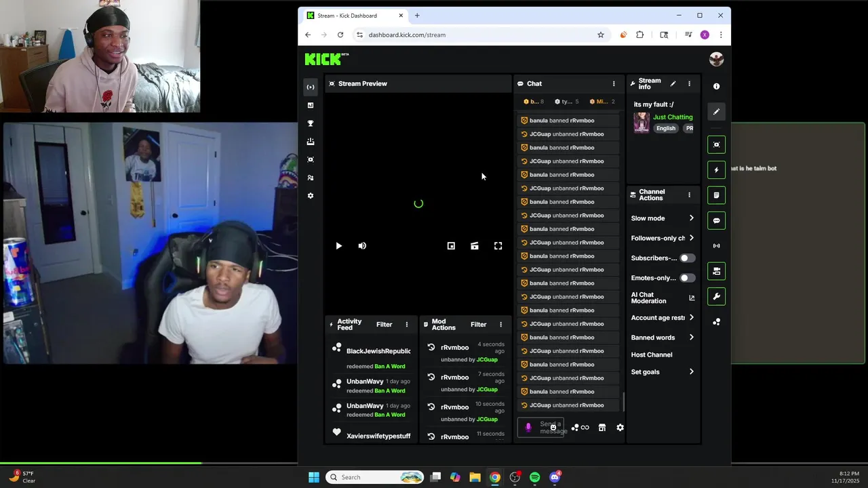Open Windows Start menu

(x=313, y=477)
